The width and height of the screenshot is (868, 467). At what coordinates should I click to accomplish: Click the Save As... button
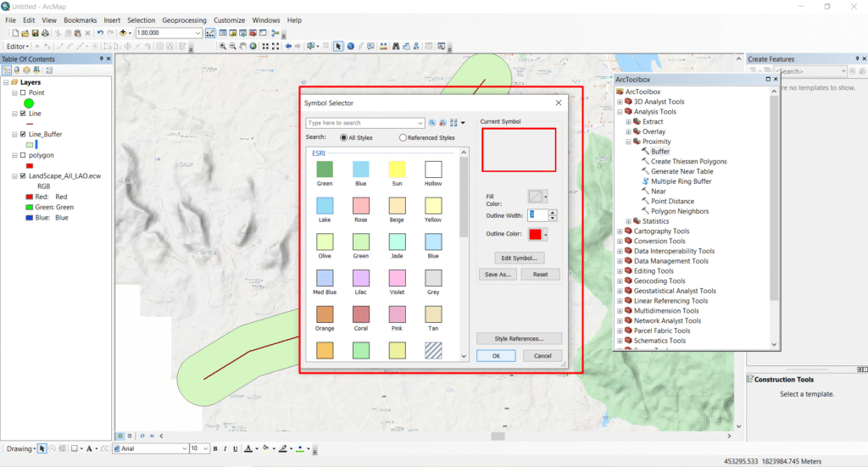(x=498, y=275)
